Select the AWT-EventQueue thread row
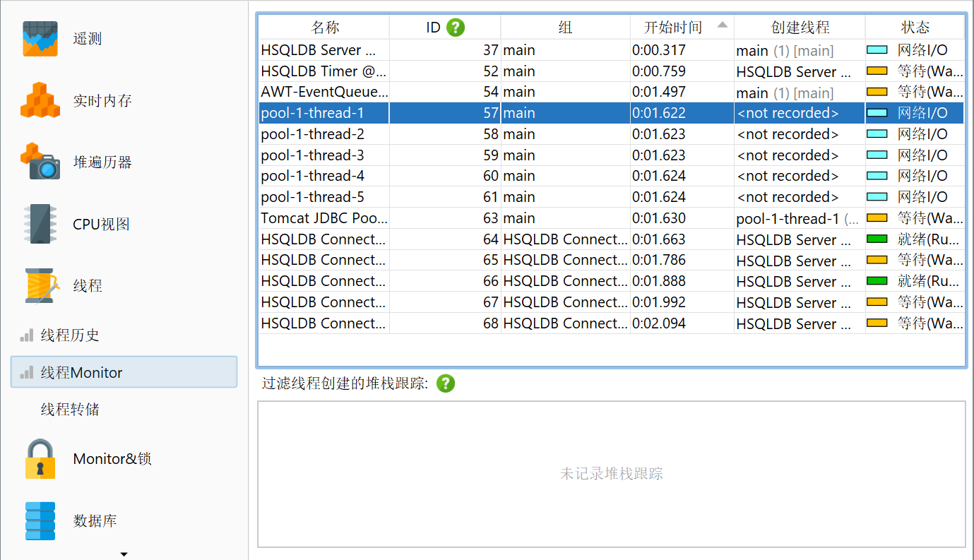The height and width of the screenshot is (560, 974). point(612,92)
